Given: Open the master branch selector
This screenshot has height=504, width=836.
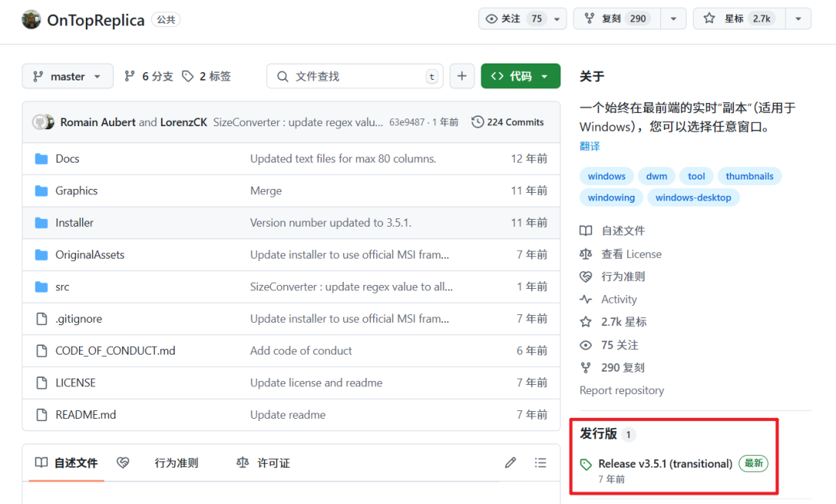Looking at the screenshot, I should pyautogui.click(x=67, y=77).
